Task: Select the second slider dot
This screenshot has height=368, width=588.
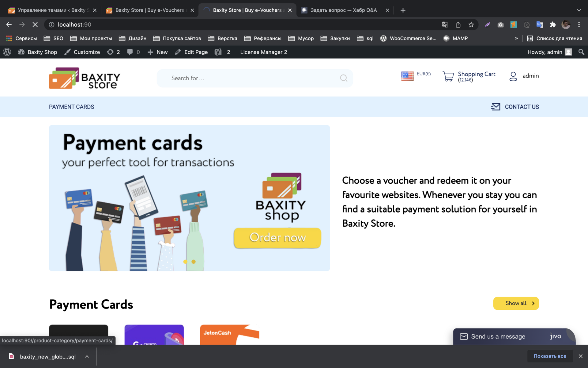Action: 194,262
